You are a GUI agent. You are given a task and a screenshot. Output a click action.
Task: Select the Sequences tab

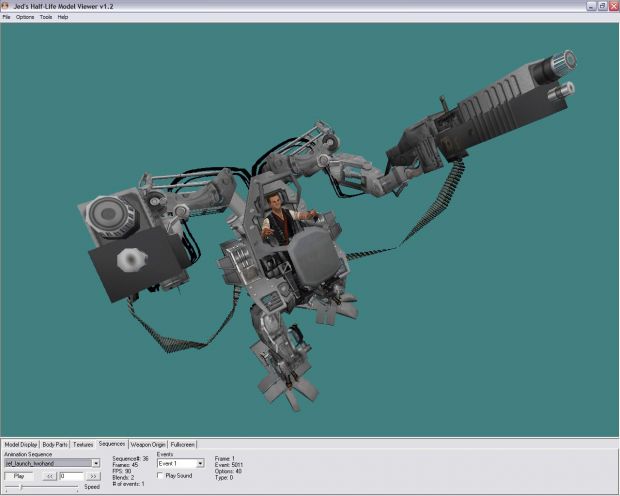click(112, 444)
